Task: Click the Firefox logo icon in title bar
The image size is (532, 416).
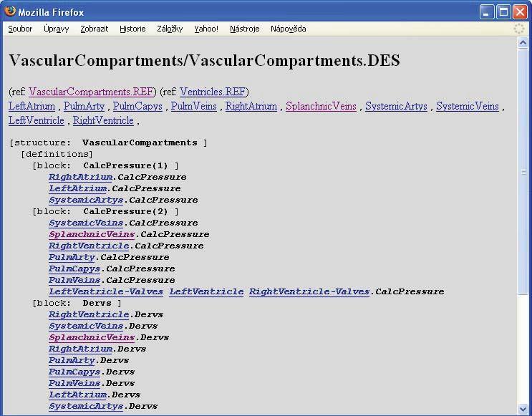Action: click(10, 11)
